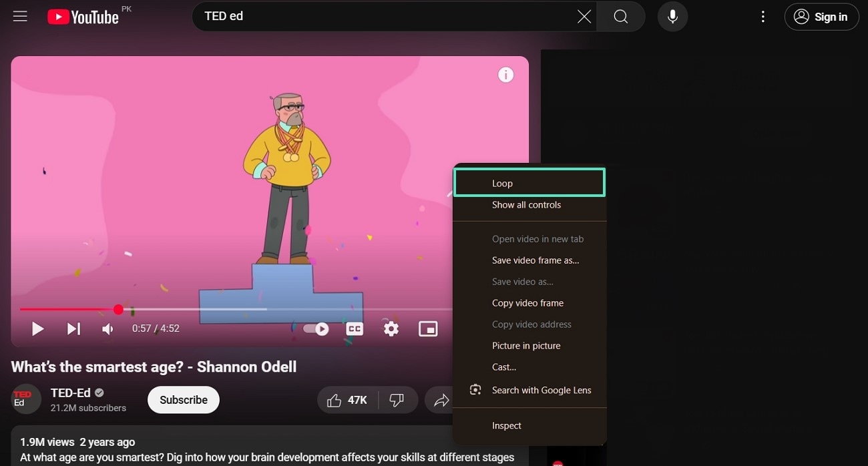Mute the video volume
This screenshot has width=868, height=466.
[107, 328]
